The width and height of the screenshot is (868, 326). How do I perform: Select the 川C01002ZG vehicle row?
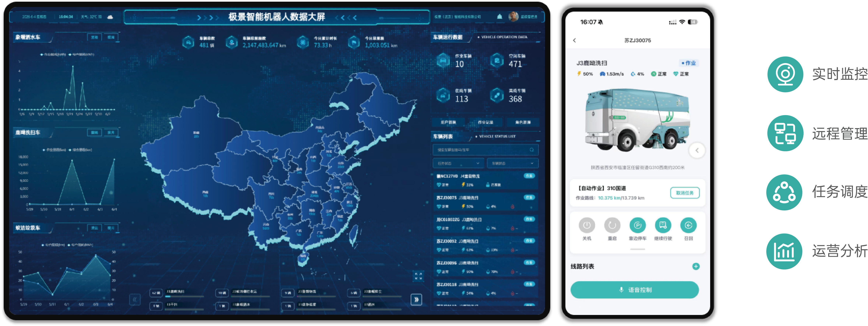click(485, 223)
